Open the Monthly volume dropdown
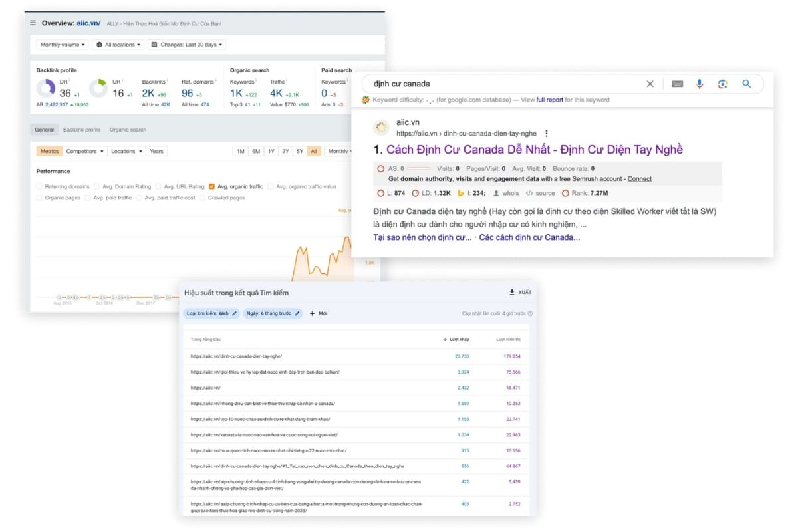798x532 pixels. (x=63, y=45)
